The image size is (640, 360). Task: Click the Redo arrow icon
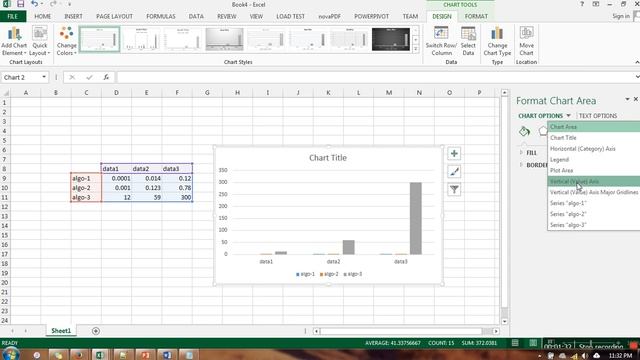tap(53, 4)
